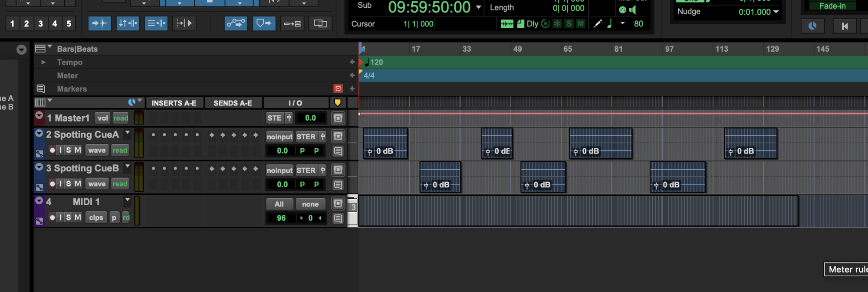This screenshot has width=868, height=292.
Task: Open the Markers comment icon in rulers
Action: [x=41, y=89]
